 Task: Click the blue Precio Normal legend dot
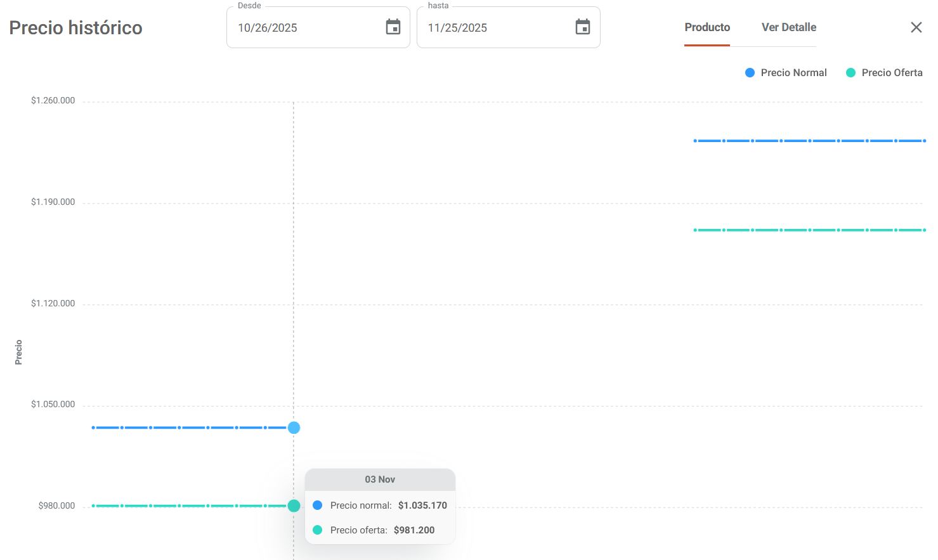coord(750,73)
